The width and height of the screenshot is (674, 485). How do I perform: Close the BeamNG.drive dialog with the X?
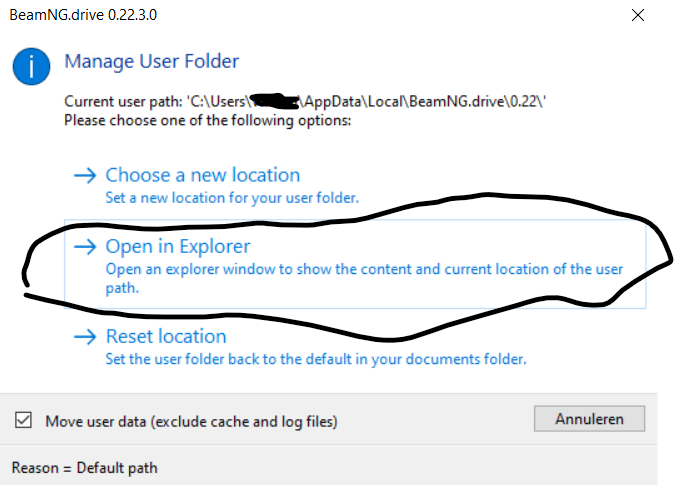pos(638,15)
